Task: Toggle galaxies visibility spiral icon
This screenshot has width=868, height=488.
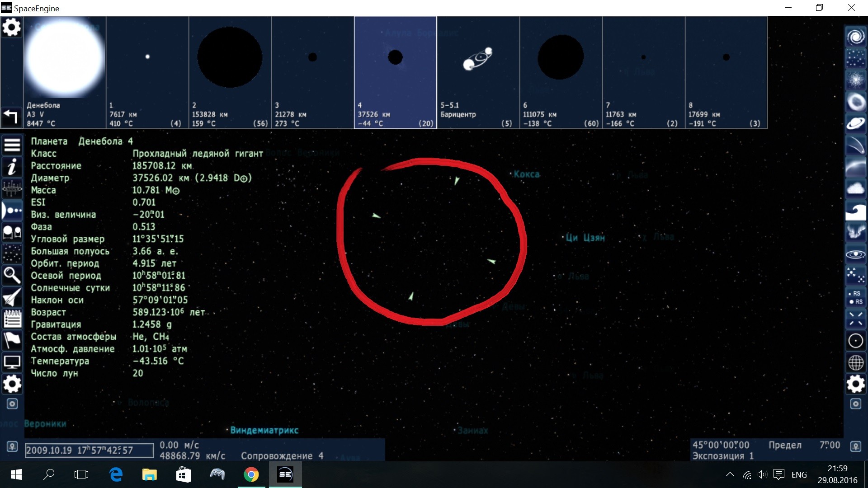Action: (x=855, y=37)
